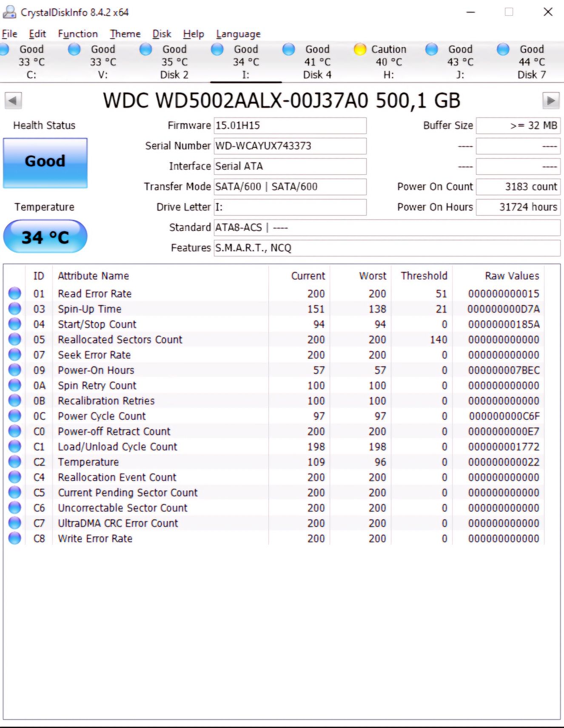Screen dimensions: 564x728
Task: Click the 34 °C temperature button
Action: pos(45,236)
